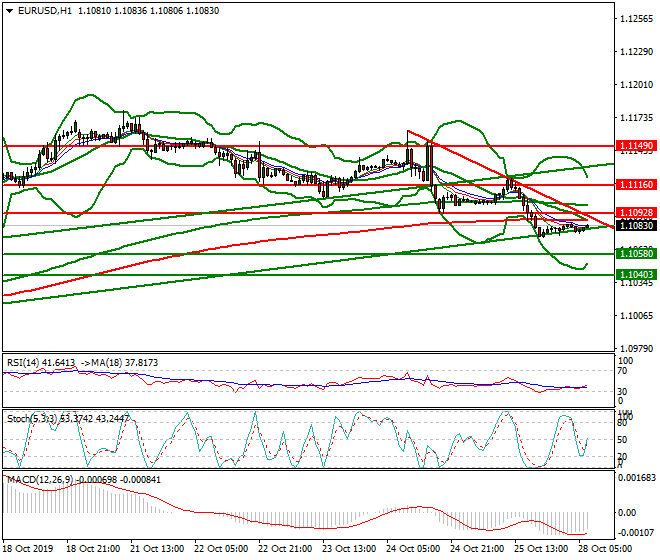Click the 28 Oct 05:00 time label
This screenshot has width=660, height=560.
coord(605,549)
